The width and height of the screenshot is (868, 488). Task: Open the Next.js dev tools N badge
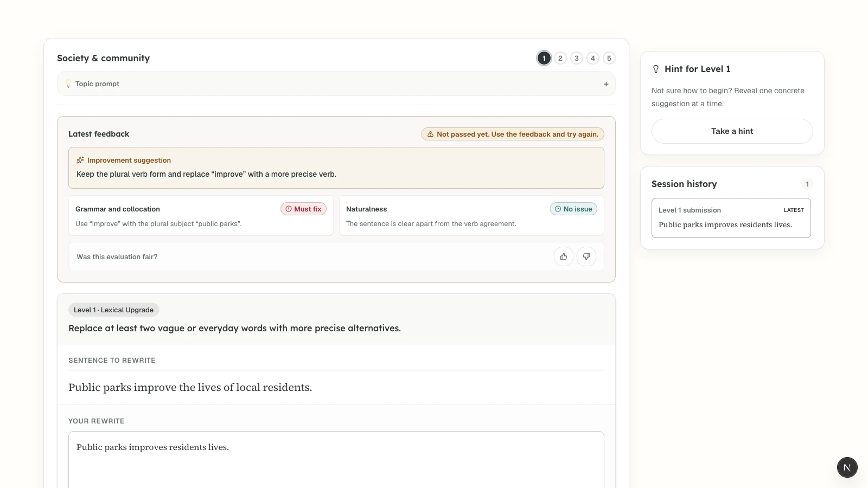[x=847, y=467]
